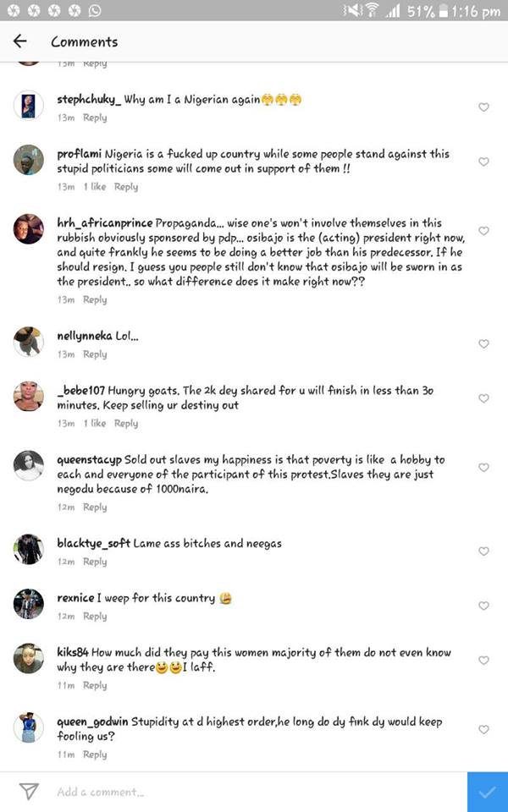Tap Reply under rexnice's comment
The height and width of the screenshot is (812, 508).
pyautogui.click(x=95, y=617)
